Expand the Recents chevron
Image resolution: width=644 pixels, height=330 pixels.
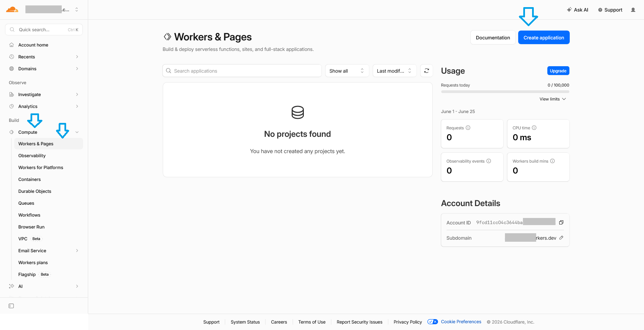(x=77, y=57)
